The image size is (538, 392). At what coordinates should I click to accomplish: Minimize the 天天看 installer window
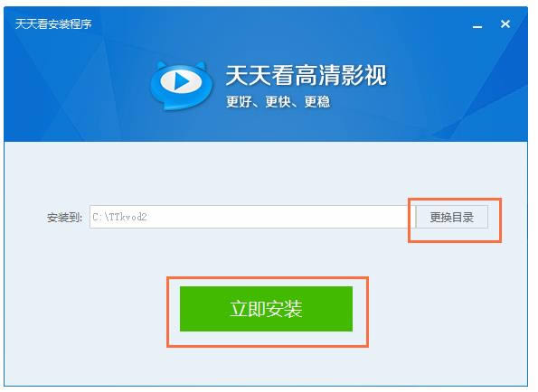(x=477, y=25)
